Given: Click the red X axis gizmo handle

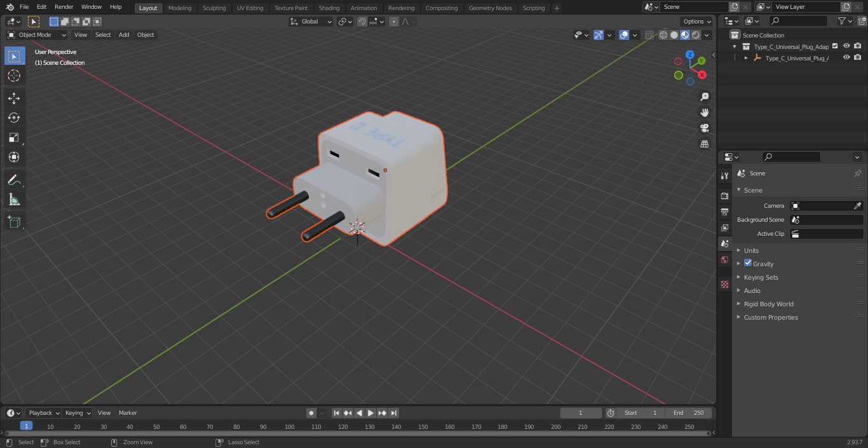Looking at the screenshot, I should pos(702,74).
